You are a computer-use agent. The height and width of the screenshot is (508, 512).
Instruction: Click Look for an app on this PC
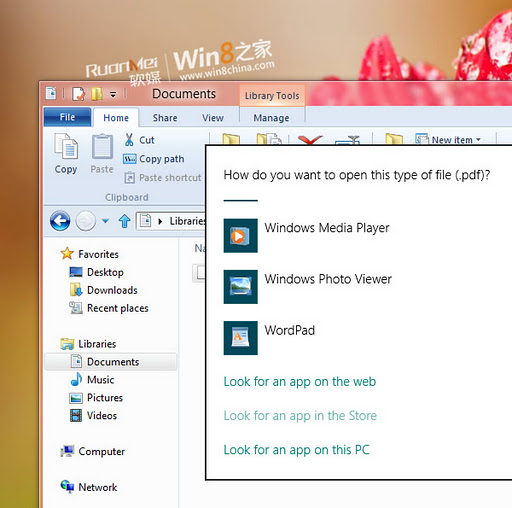click(297, 450)
